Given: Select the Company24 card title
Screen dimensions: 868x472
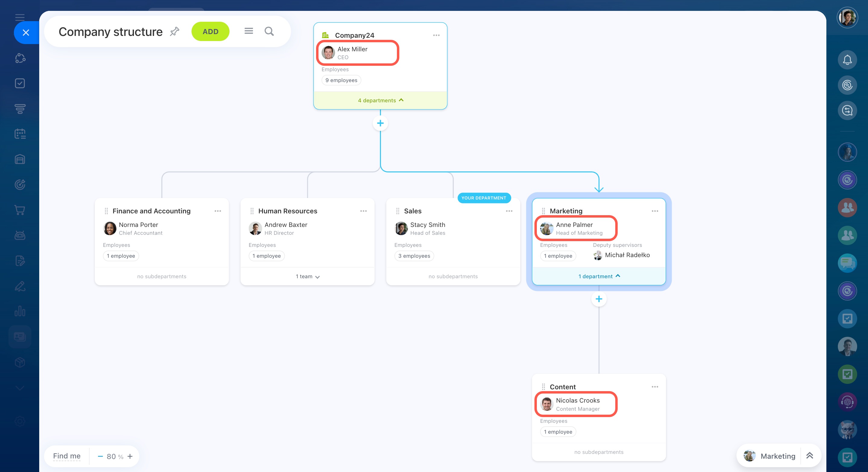Looking at the screenshot, I should tap(354, 35).
